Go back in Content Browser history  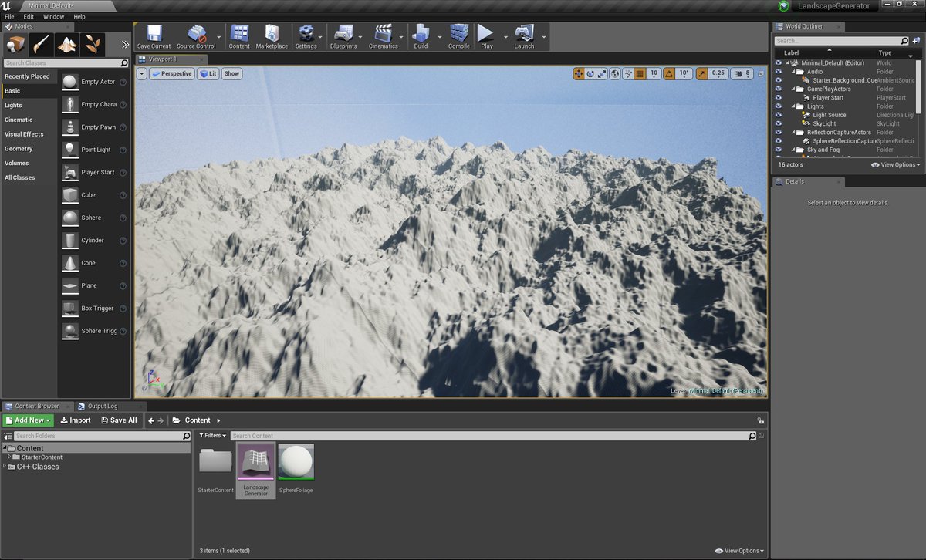coord(152,420)
